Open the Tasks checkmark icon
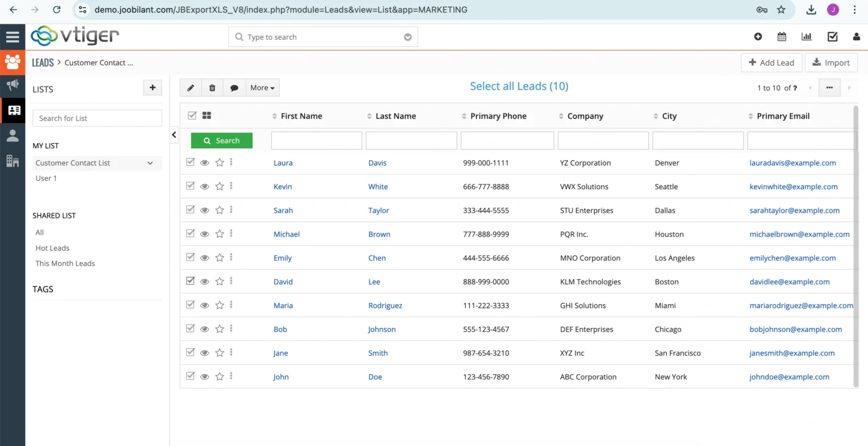Image resolution: width=868 pixels, height=446 pixels. (832, 36)
